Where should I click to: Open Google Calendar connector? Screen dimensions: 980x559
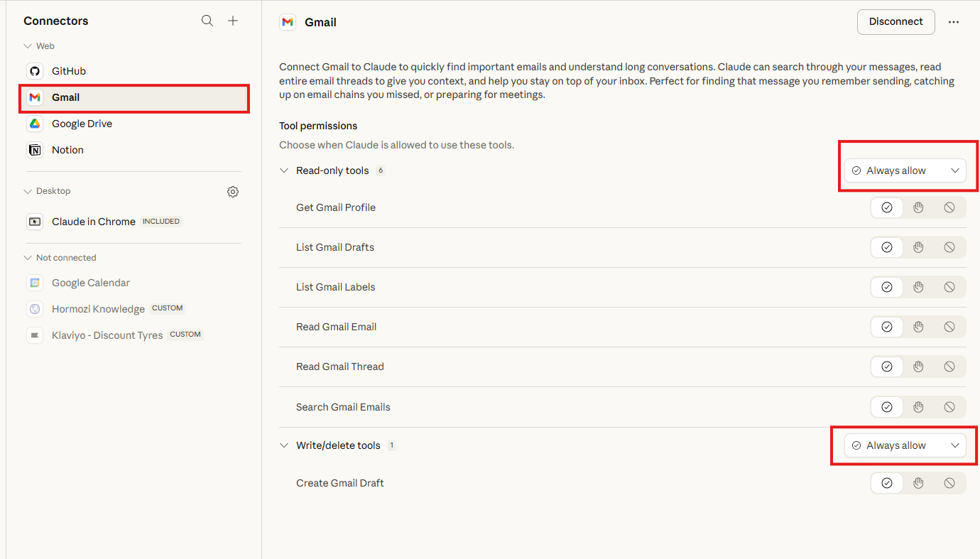tap(134, 283)
